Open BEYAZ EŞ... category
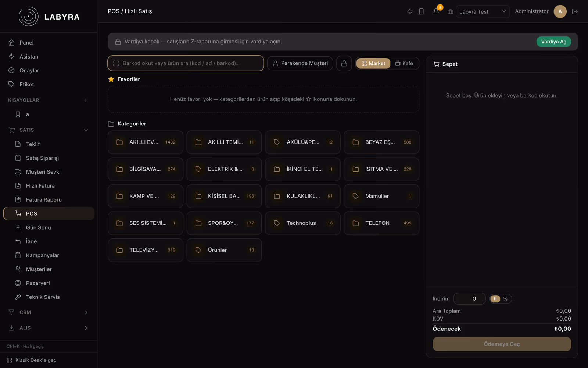The height and width of the screenshot is (368, 588). coord(381,142)
